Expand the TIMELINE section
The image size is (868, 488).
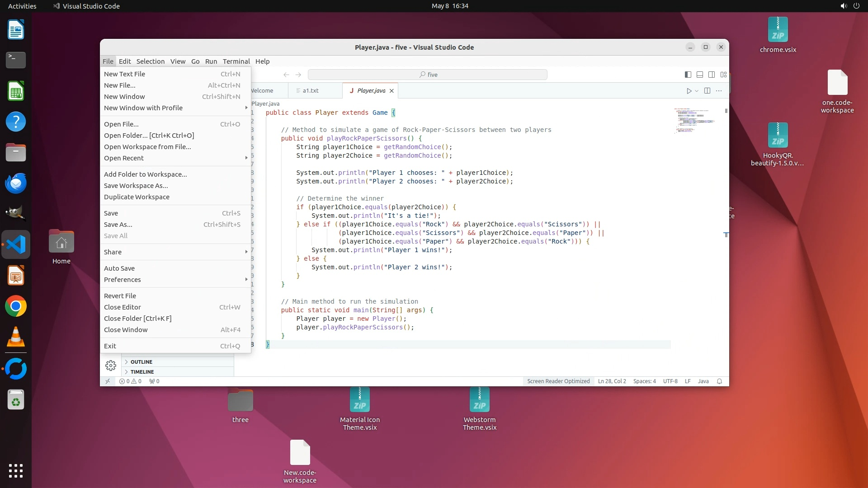click(x=142, y=372)
